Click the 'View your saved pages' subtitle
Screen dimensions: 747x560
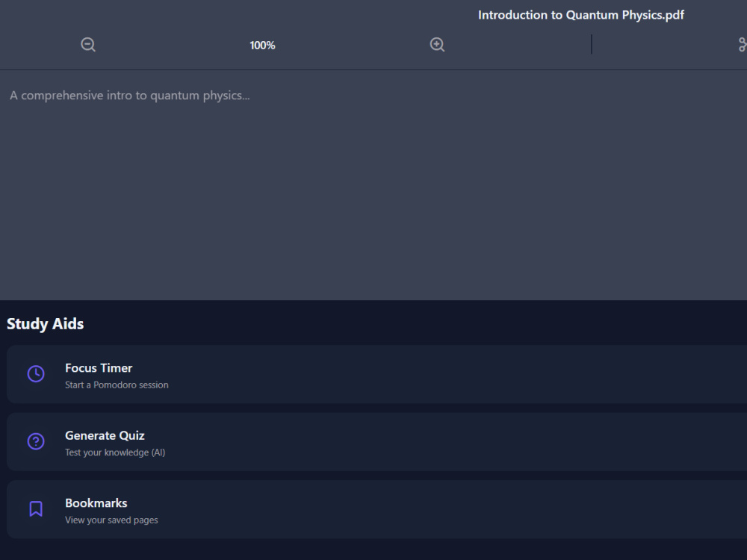click(x=111, y=520)
